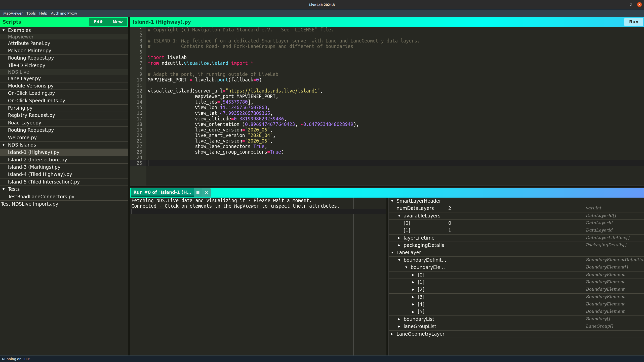Screen dimensions: 644x362
Task: Click line number 25 in gutter
Action: click(139, 163)
